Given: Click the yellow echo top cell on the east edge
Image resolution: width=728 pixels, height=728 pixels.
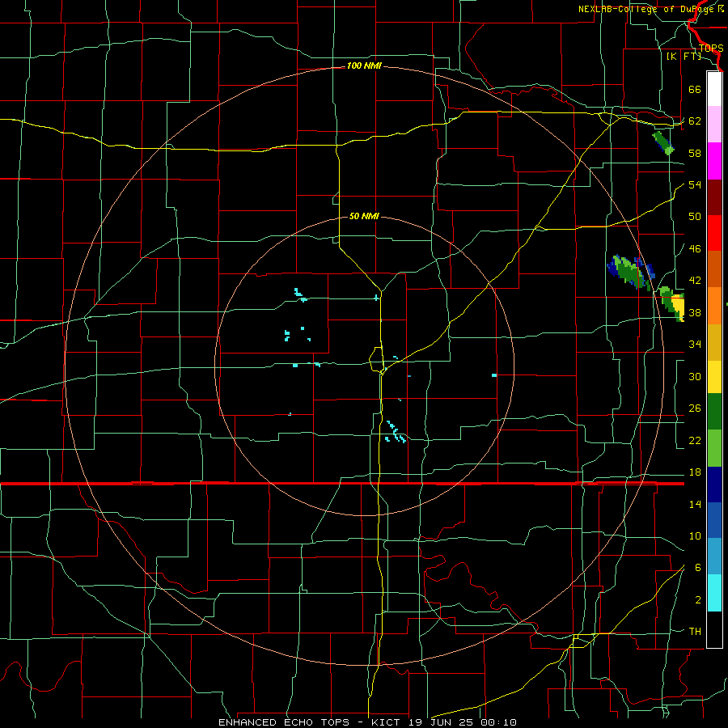Looking at the screenshot, I should click(x=679, y=307).
